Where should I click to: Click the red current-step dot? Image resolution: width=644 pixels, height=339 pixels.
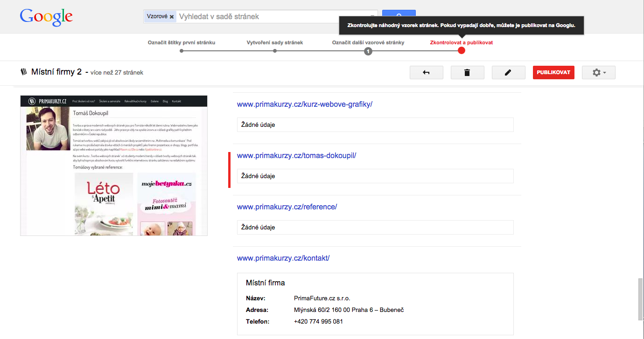462,50
